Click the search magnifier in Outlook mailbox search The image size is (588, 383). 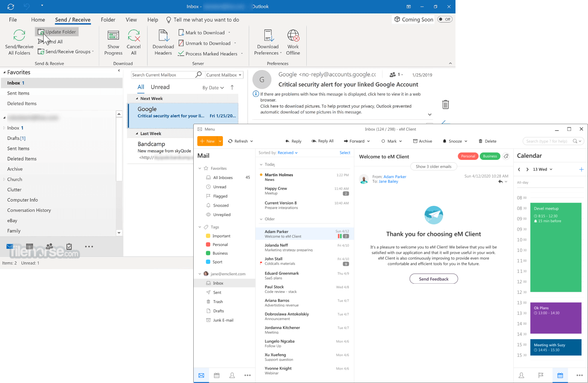[199, 75]
